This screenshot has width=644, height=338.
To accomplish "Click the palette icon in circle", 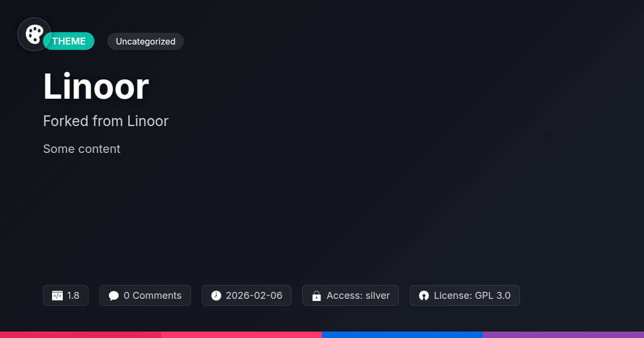I will (34, 34).
